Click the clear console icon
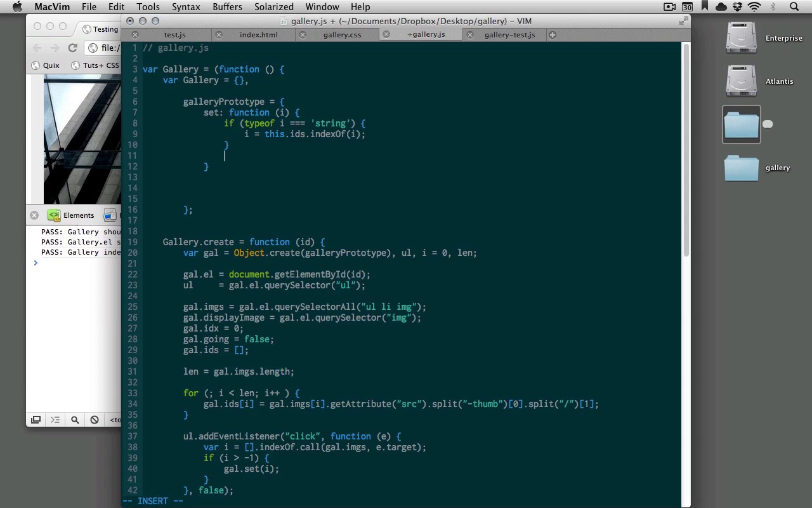 coord(95,420)
